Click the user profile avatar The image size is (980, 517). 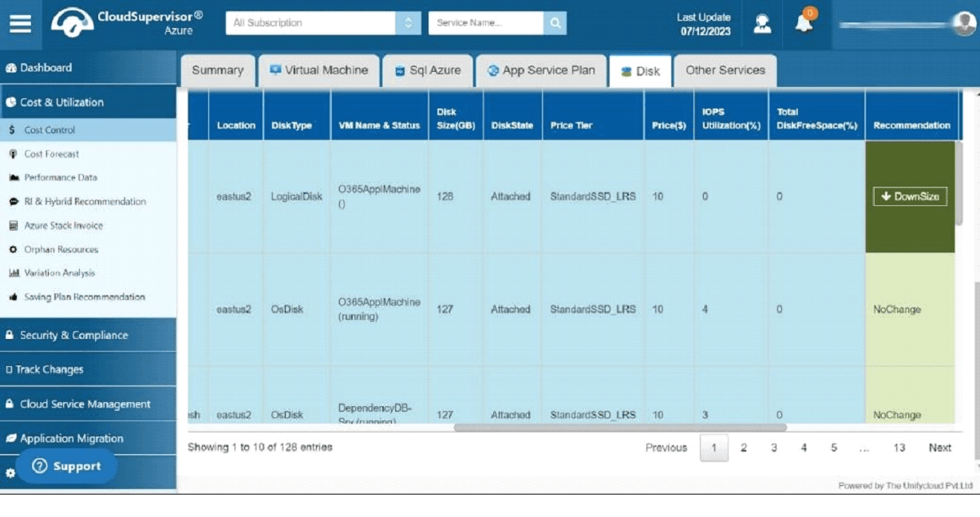click(964, 24)
